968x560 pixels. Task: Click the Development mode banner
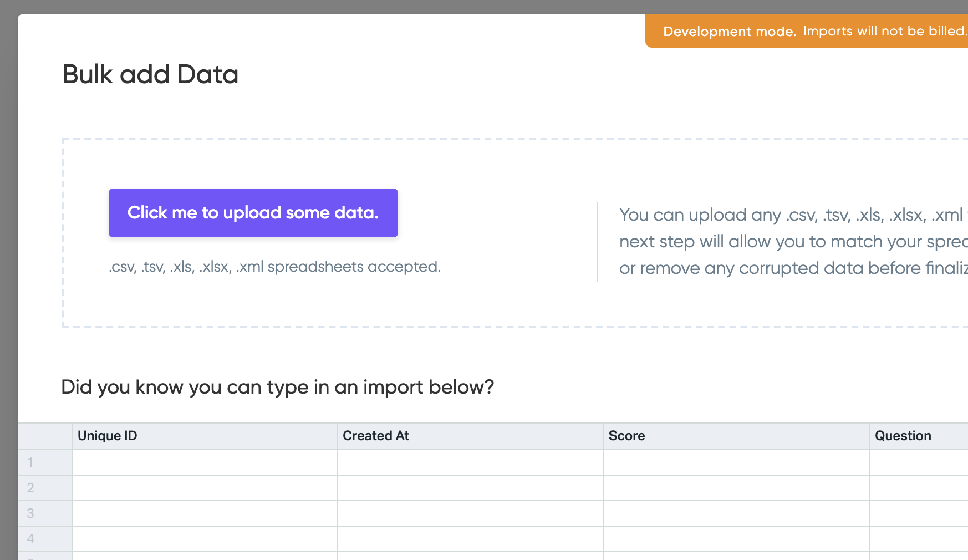pyautogui.click(x=807, y=31)
